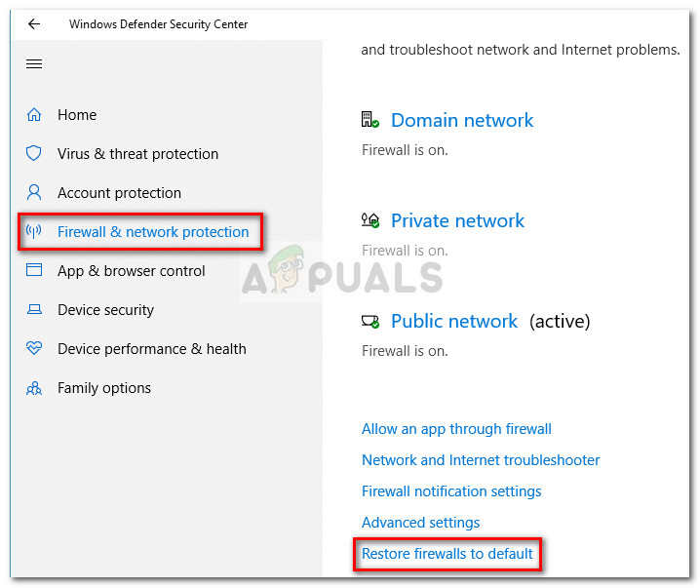Open the Public network settings
700x588 pixels.
[454, 322]
